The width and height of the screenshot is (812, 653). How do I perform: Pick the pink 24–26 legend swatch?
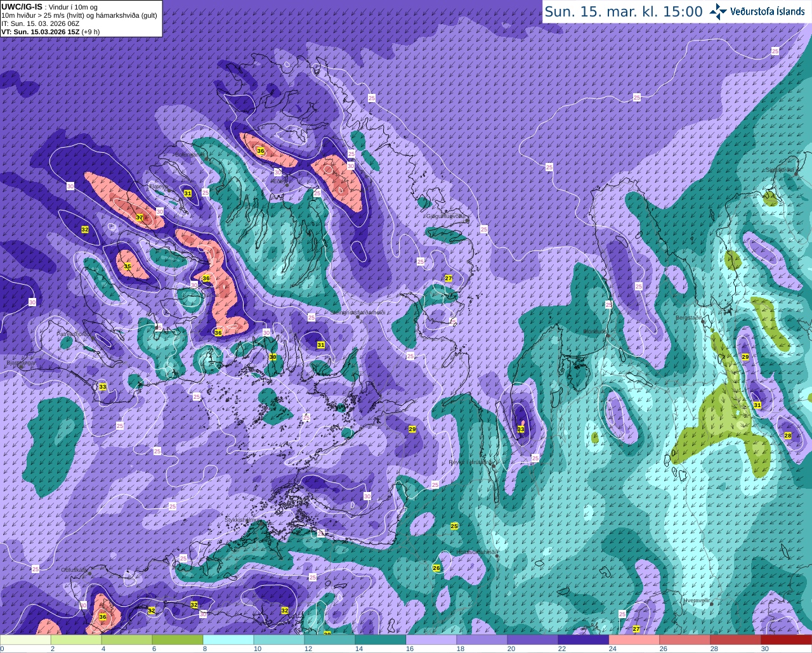tap(634, 640)
